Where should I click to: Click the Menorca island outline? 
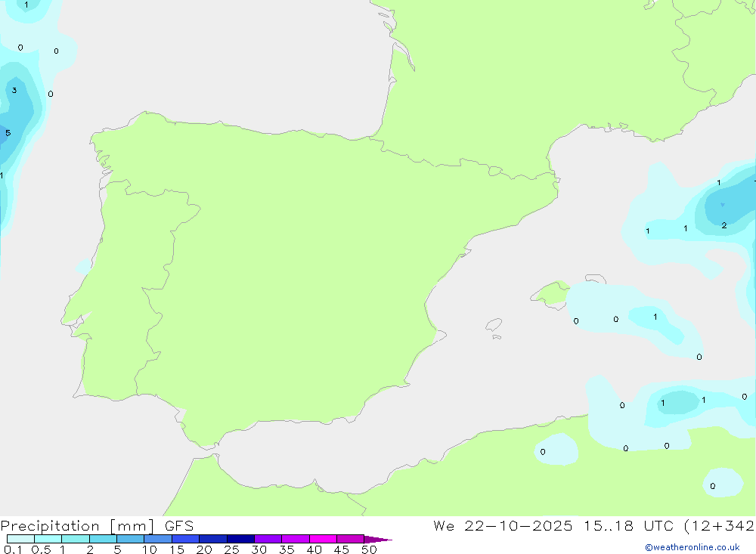coord(596,279)
